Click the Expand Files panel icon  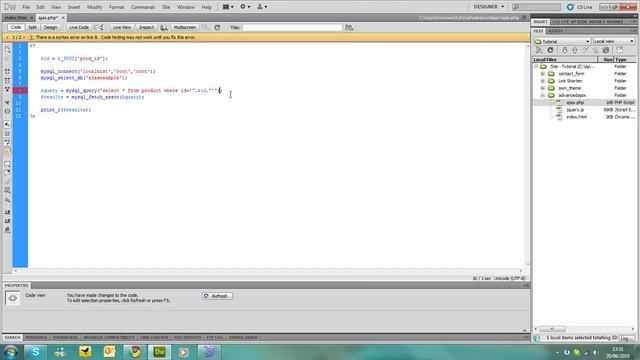pos(620,50)
